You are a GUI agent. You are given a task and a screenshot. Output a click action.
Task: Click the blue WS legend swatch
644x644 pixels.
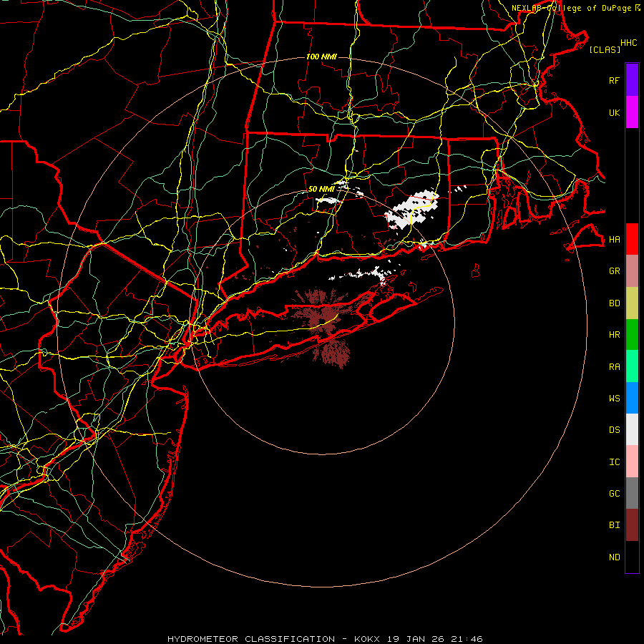pos(632,398)
